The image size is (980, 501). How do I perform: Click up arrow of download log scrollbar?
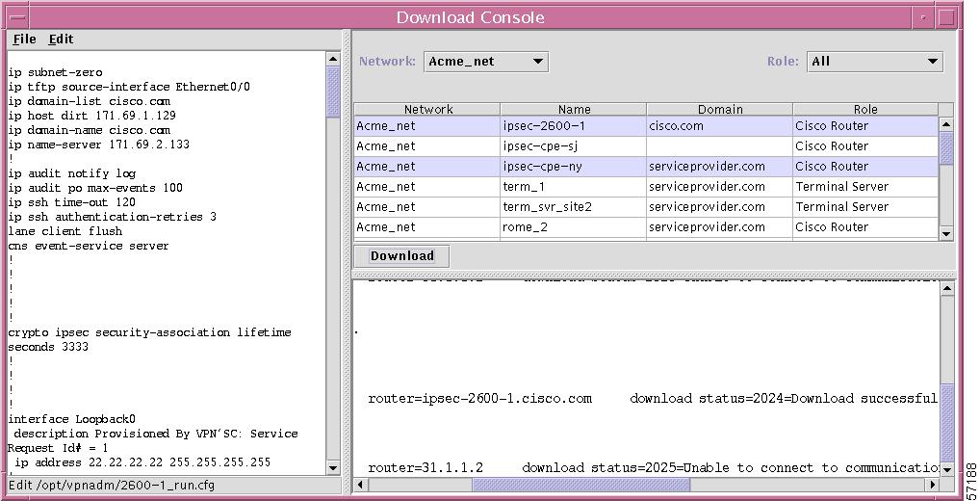(947, 288)
